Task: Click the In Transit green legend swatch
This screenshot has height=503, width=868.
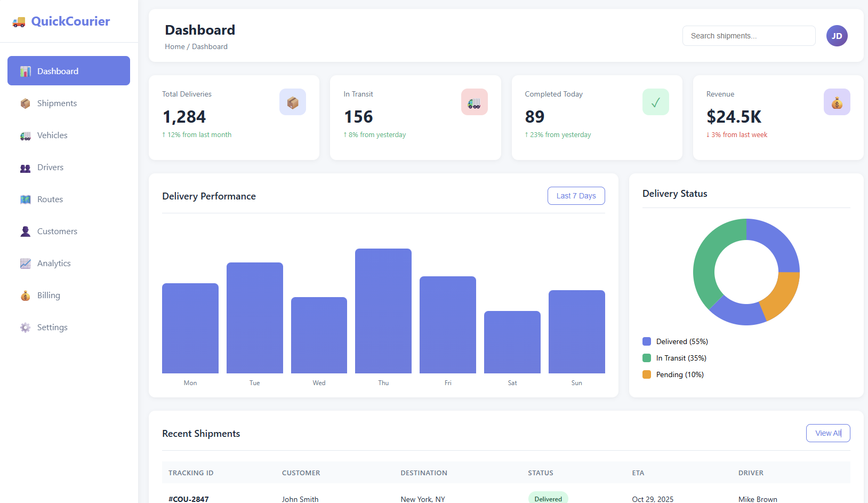Action: tap(647, 358)
